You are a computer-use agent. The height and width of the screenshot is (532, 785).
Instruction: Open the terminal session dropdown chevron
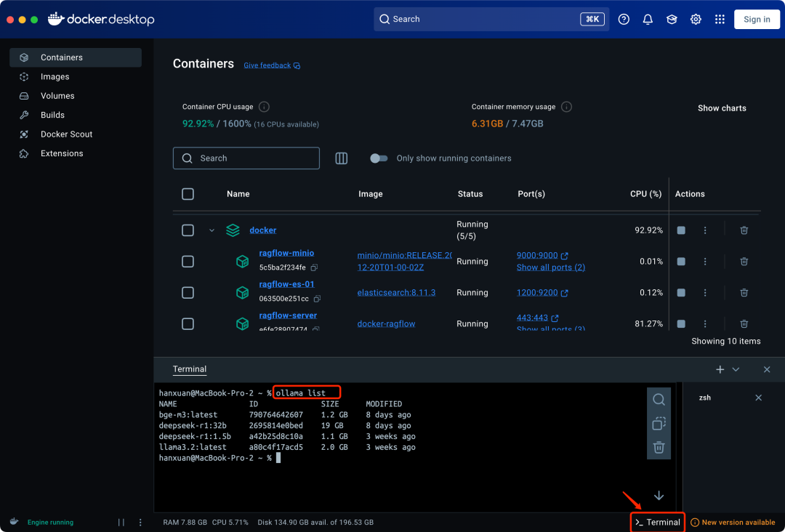[736, 369]
